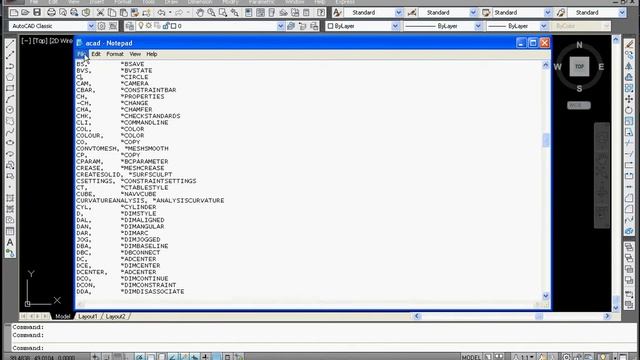Click the ByLayer color swatch box
This screenshot has width=640, height=360.
(x=330, y=26)
